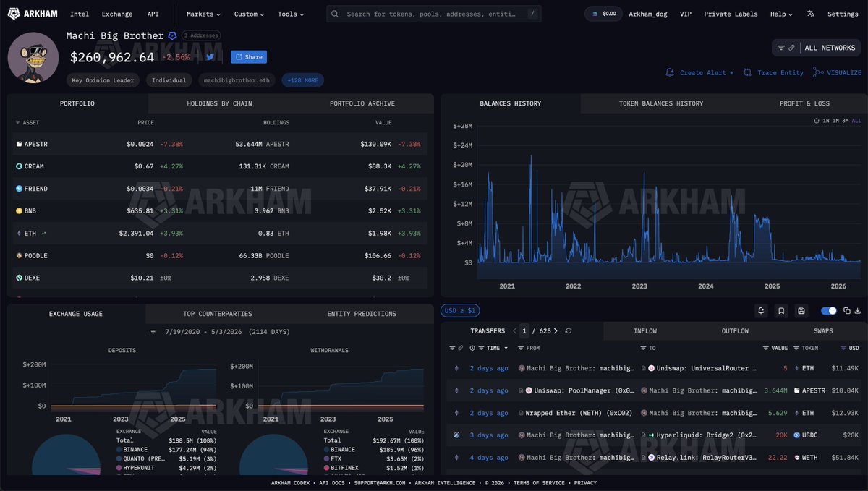The width and height of the screenshot is (868, 491).
Task: Open Private Labels in the top bar
Action: (731, 14)
